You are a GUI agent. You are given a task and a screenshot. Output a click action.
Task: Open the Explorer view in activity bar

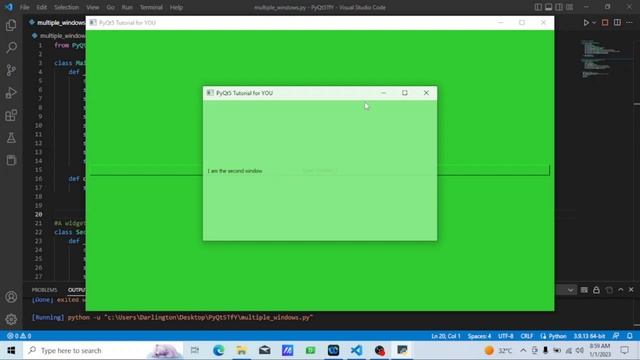tap(11, 25)
